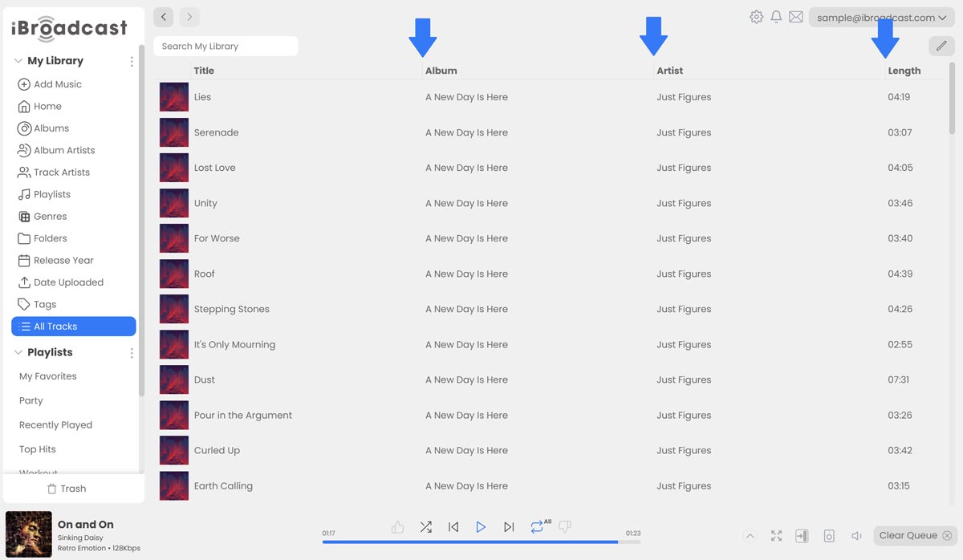
Task: Select Genres in the sidebar
Action: pyautogui.click(x=50, y=217)
